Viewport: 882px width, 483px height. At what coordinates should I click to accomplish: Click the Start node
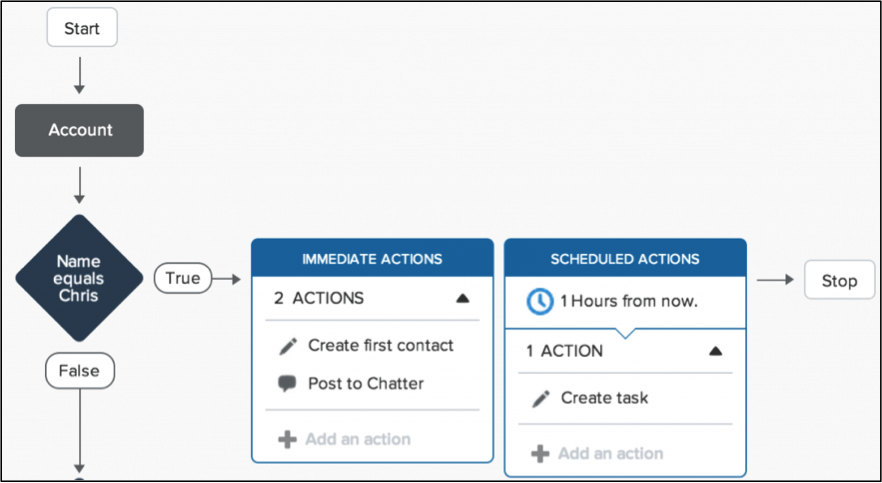click(x=82, y=27)
